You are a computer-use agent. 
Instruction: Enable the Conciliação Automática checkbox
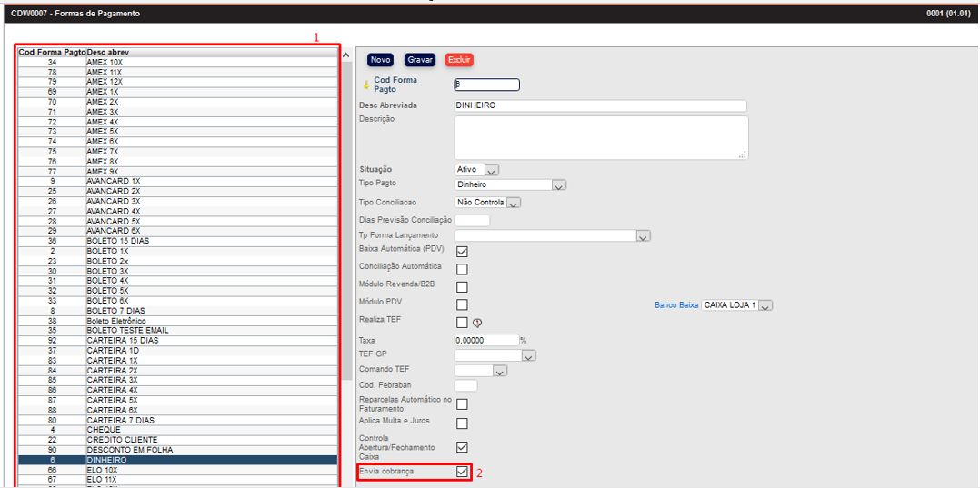point(462,269)
